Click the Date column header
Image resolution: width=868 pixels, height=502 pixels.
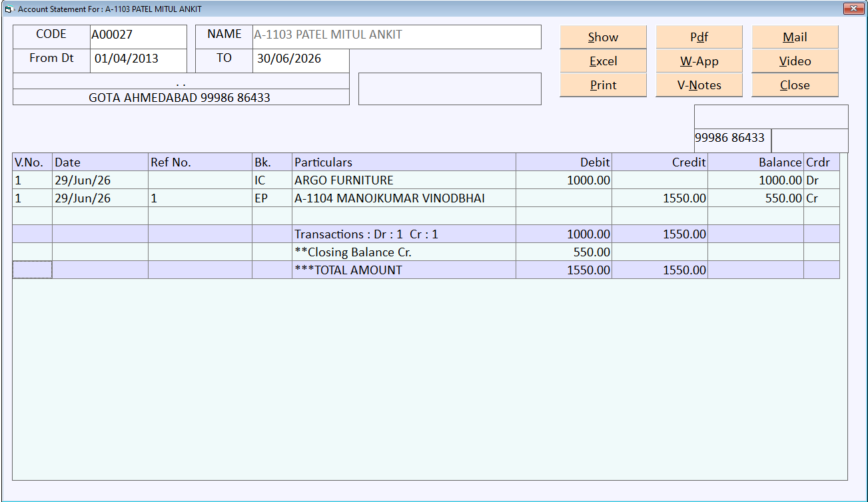click(100, 162)
